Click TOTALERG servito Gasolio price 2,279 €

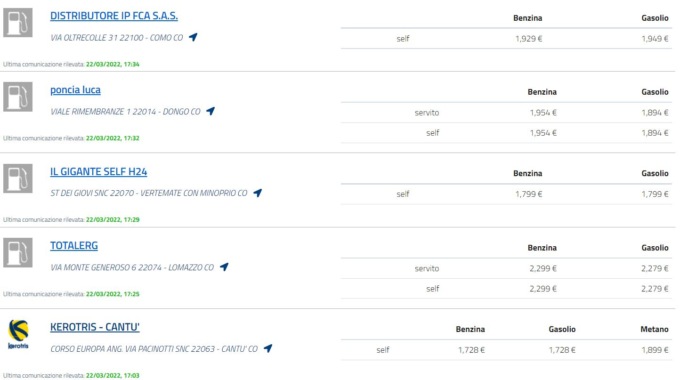coord(655,269)
